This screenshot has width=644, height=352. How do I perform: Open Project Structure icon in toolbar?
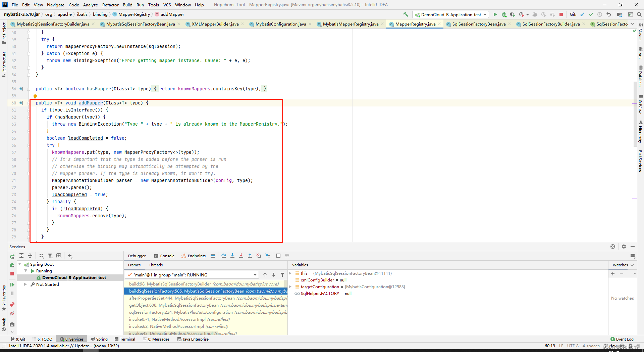[x=620, y=14]
